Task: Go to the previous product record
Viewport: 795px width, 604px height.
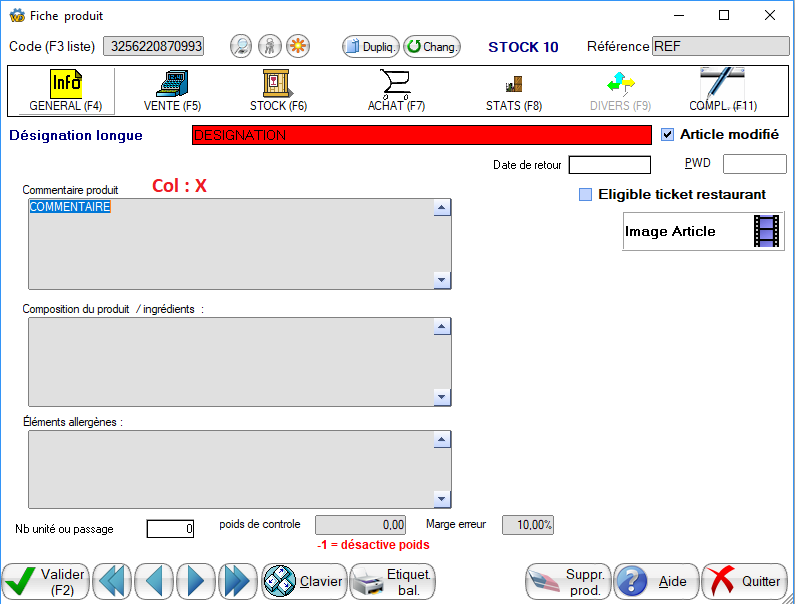Action: point(155,580)
